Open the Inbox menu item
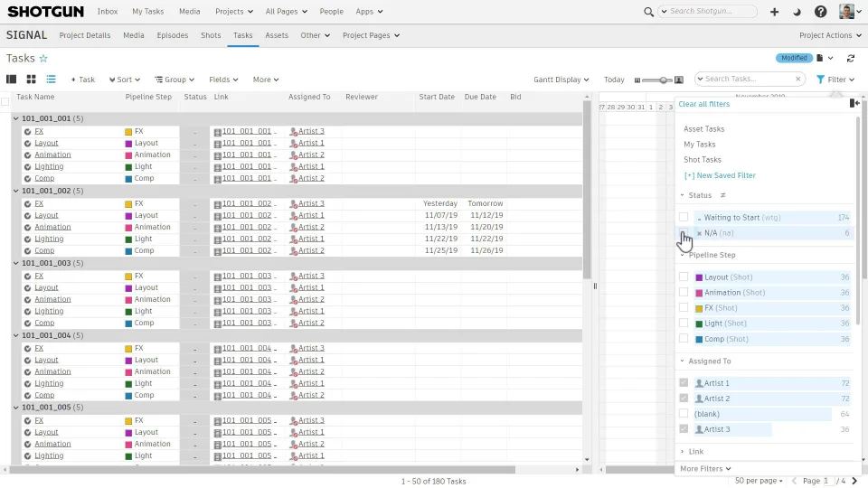 pyautogui.click(x=108, y=11)
